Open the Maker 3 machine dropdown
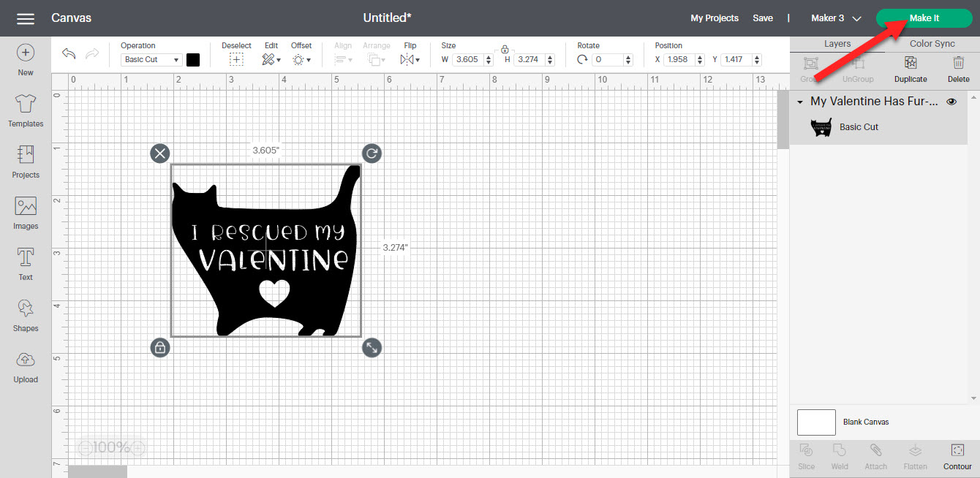Screen dimensions: 980x478 (x=836, y=18)
